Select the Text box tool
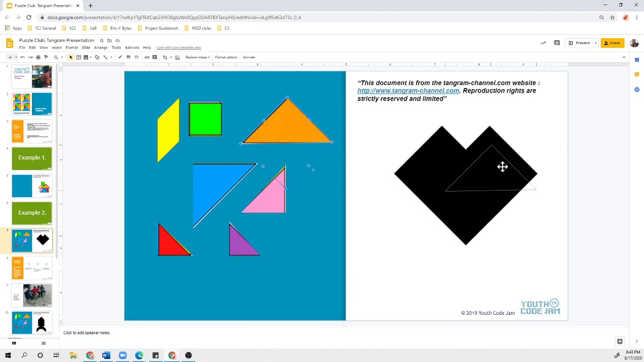Viewport: 644px width, 362px height. pos(78,57)
